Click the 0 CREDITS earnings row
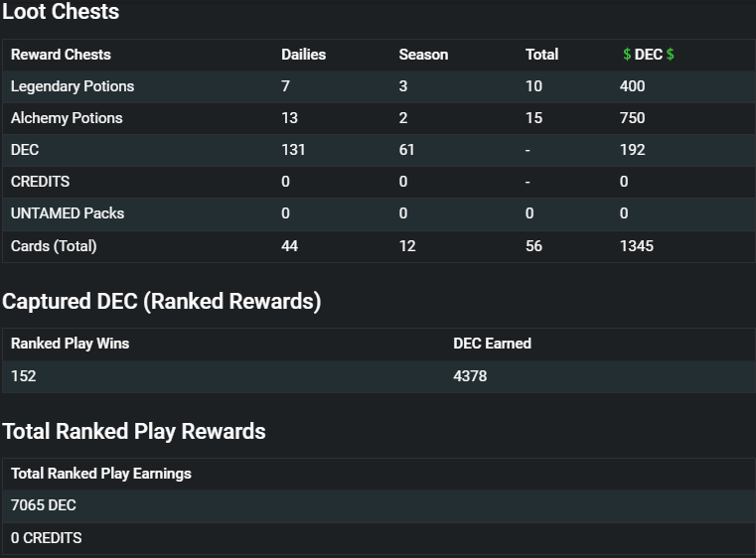The height and width of the screenshot is (558, 756). pyautogui.click(x=378, y=538)
